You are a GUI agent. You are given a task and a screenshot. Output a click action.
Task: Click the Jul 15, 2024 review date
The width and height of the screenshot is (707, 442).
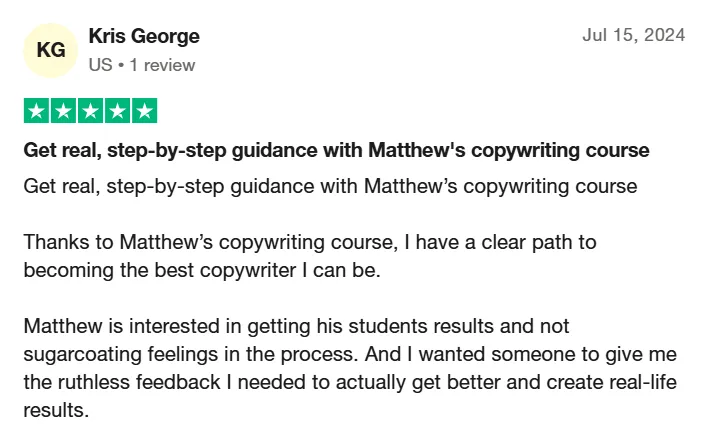[634, 35]
